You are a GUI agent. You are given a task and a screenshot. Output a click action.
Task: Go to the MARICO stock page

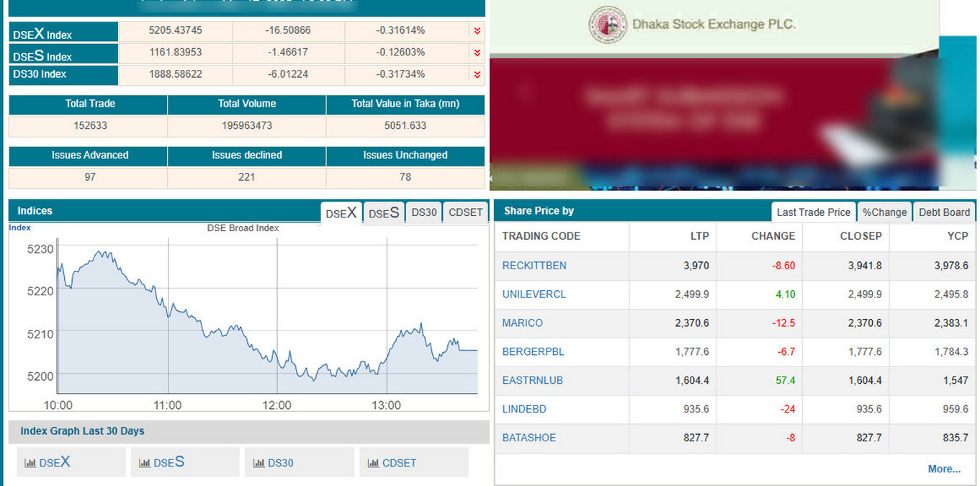pyautogui.click(x=523, y=323)
